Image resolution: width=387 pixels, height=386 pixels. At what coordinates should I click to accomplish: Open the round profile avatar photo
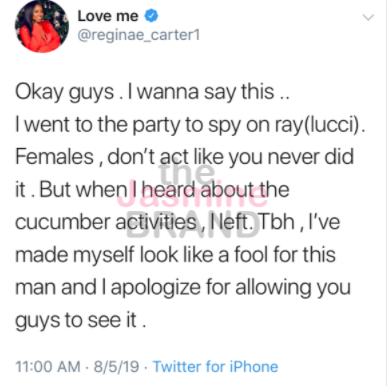41,26
